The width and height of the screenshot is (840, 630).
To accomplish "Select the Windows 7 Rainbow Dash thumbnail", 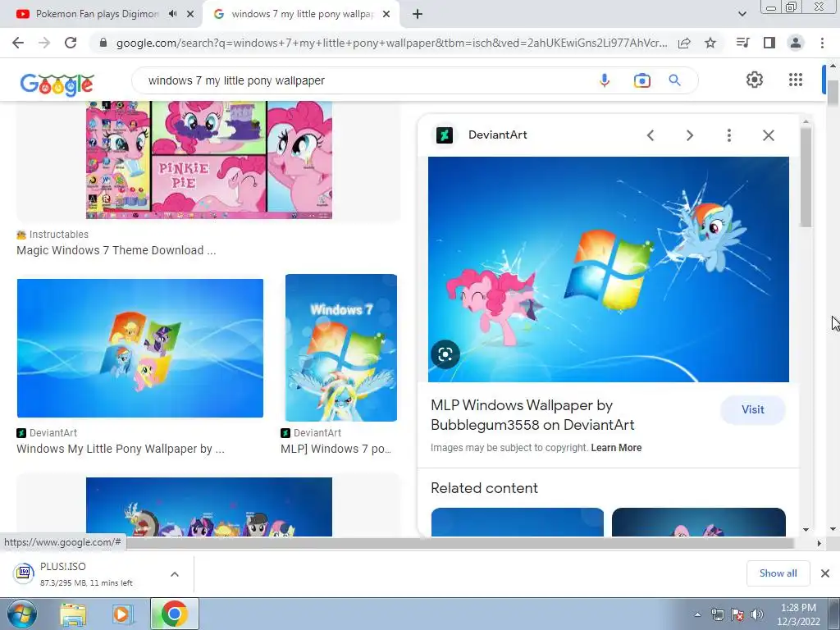I will click(341, 348).
